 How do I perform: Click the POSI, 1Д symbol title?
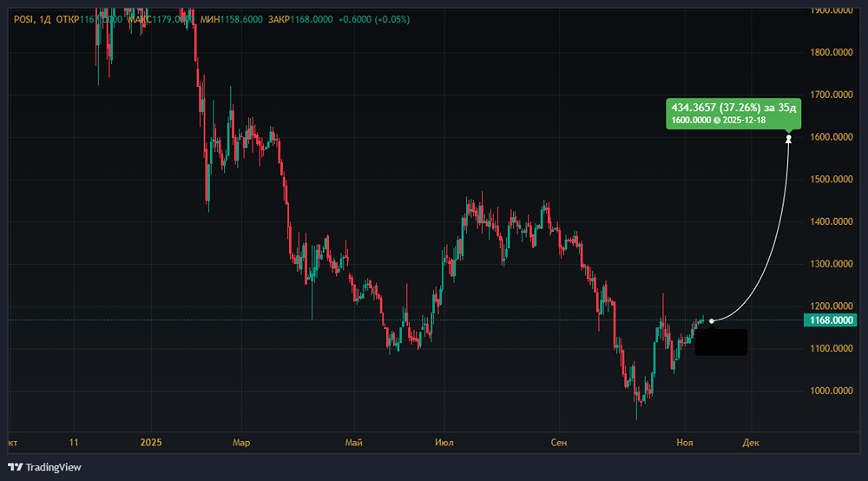(31, 19)
